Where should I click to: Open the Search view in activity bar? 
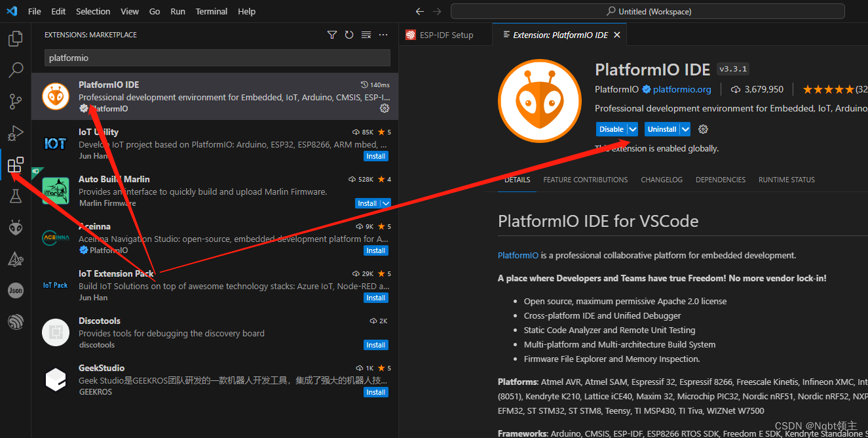coord(16,70)
